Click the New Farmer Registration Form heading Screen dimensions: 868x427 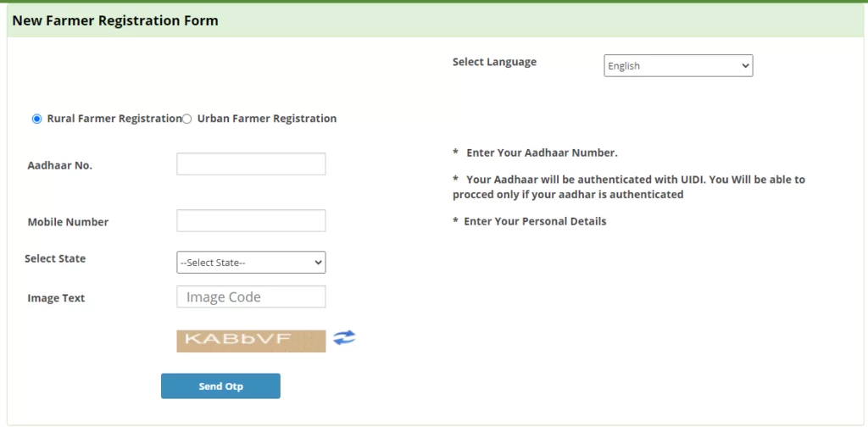[115, 20]
